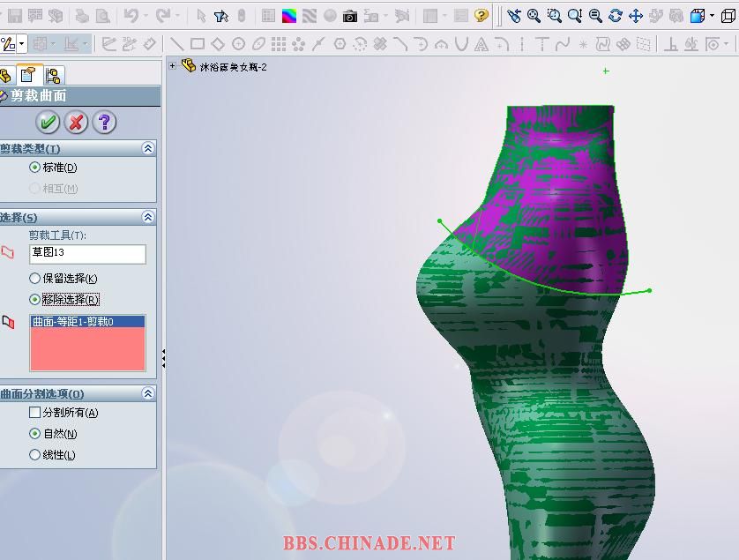Select the Sketch Text A tool
The height and width of the screenshot is (560, 739).
pyautogui.click(x=481, y=44)
